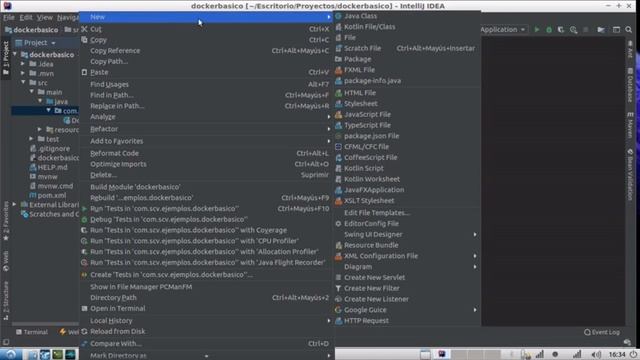Select HELP.md in project tree
Image resolution: width=640 pixels, height=360 pixels.
(49, 167)
